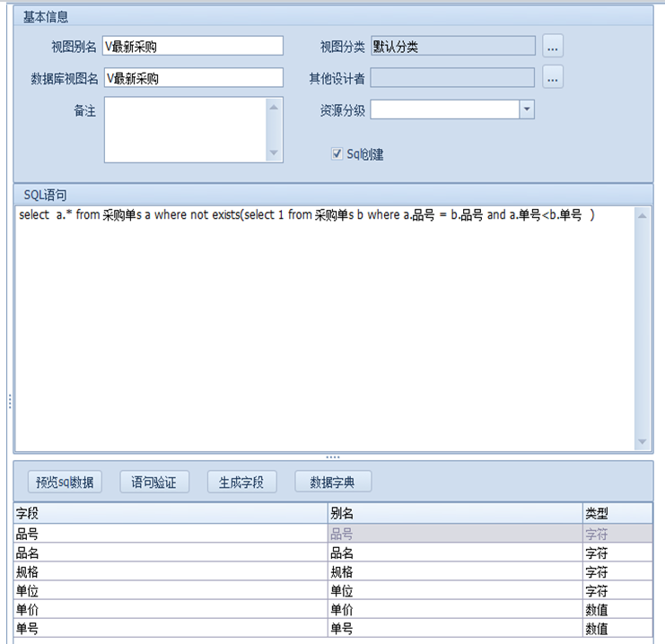665x644 pixels.
Task: Click the ellipsis button beside 视图分类
Action: point(553,46)
